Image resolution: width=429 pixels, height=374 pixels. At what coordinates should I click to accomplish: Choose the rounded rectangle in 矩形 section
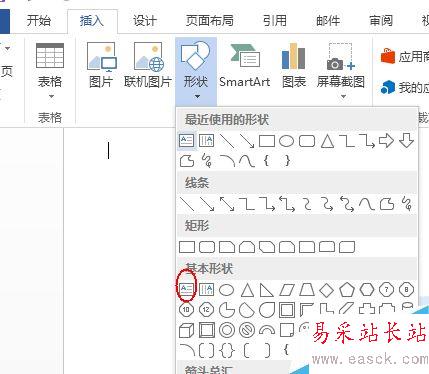coord(207,247)
